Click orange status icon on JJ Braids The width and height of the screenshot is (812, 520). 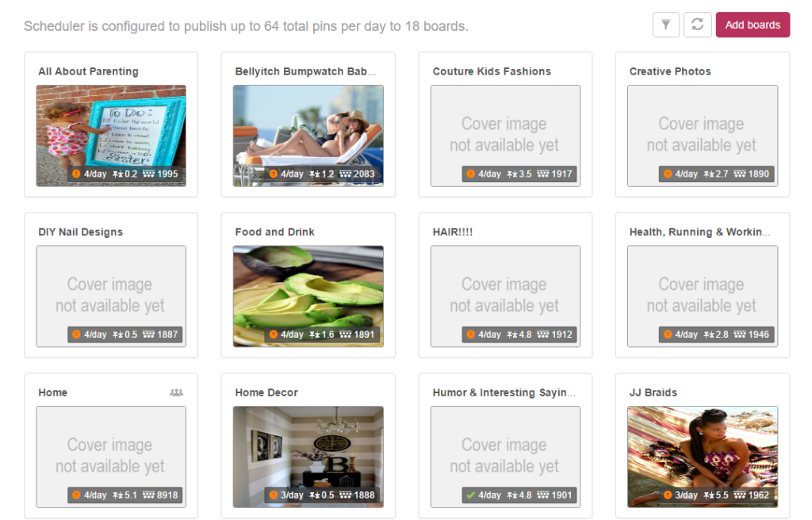[668, 495]
